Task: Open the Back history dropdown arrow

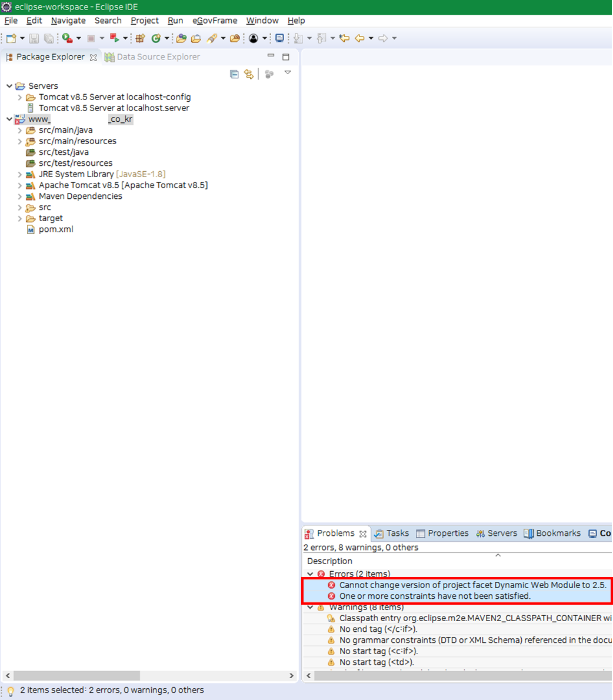Action: (371, 38)
